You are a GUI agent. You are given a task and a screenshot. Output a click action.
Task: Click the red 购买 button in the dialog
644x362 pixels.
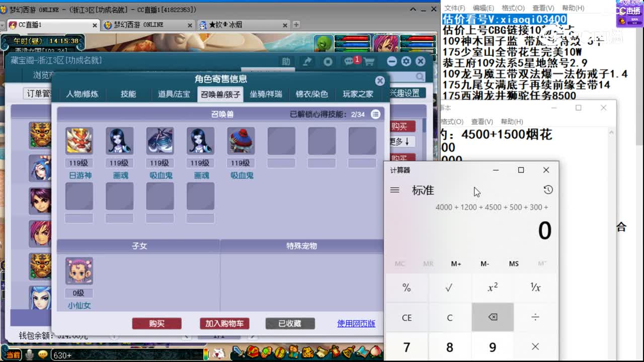157,324
